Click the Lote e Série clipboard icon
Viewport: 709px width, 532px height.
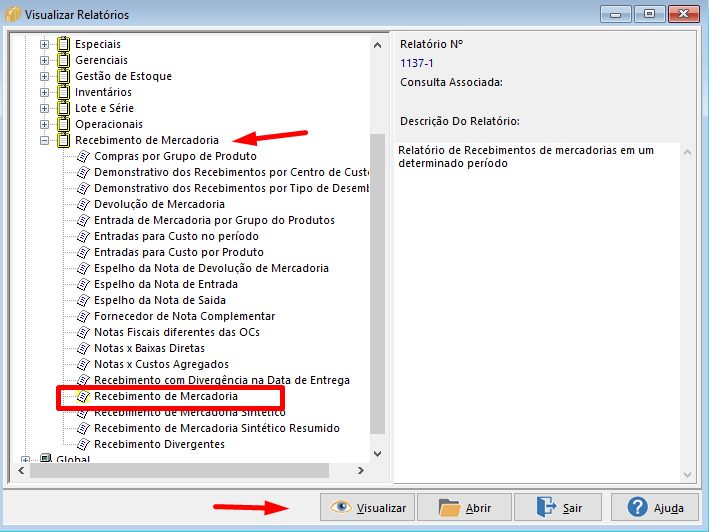pyautogui.click(x=63, y=108)
